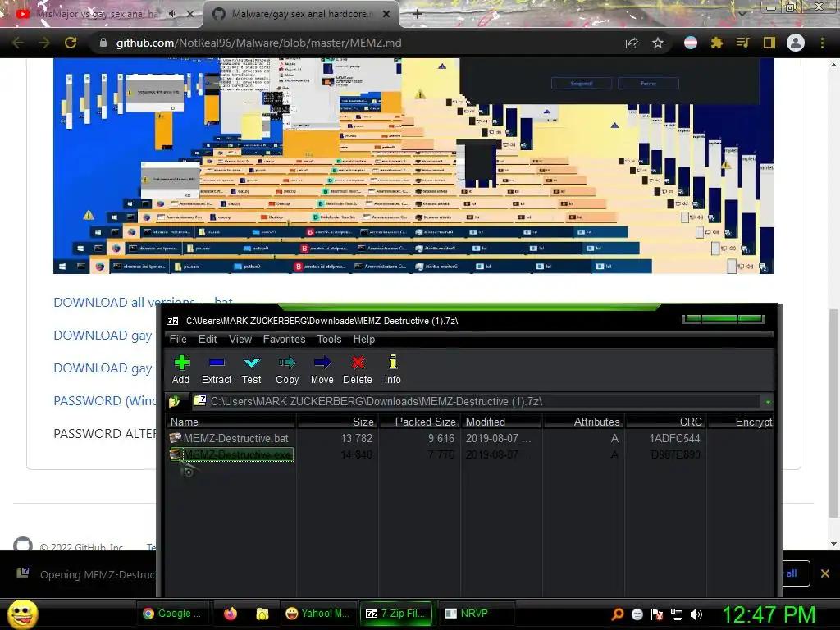Viewport: 840px width, 630px height.
Task: Open Chrome three-dot menu
Action: point(822,43)
